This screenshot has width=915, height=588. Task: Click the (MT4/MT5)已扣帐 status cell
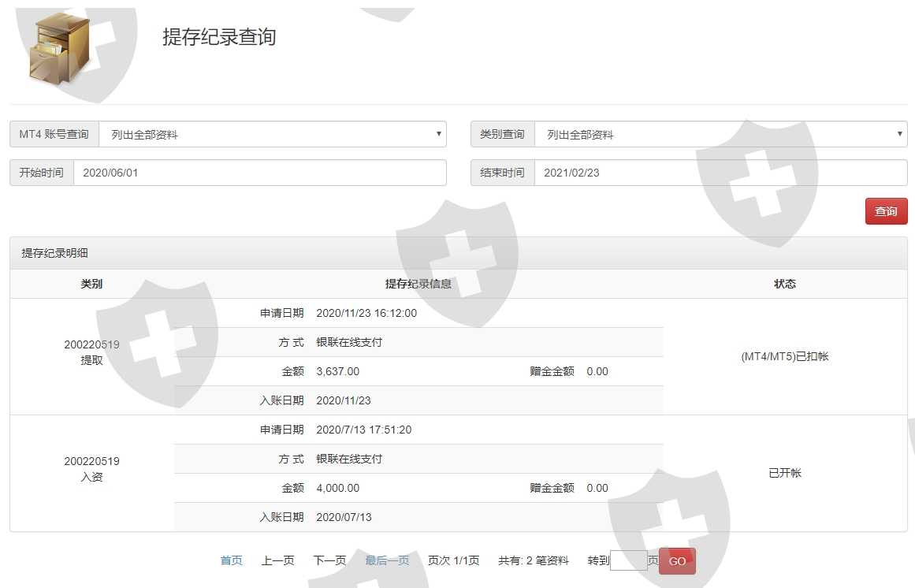pos(784,356)
